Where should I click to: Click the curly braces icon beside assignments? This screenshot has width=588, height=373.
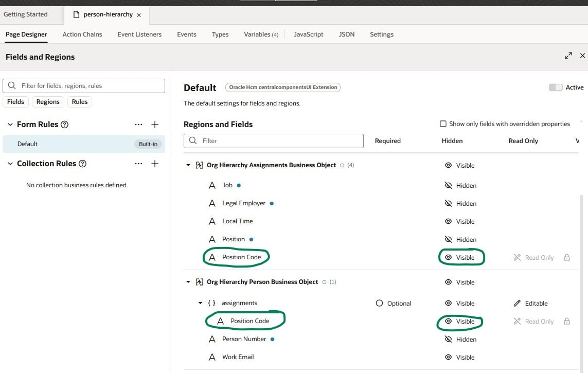[211, 303]
